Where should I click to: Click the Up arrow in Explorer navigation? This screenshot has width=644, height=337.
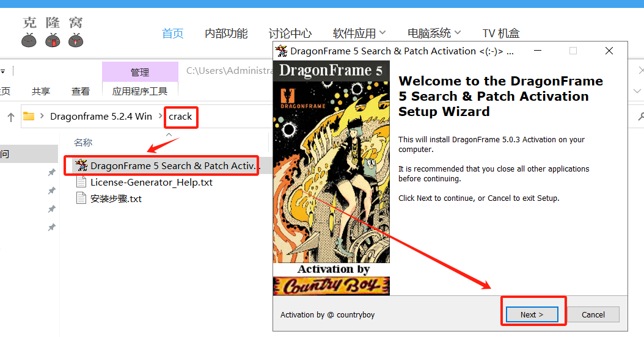(x=11, y=117)
